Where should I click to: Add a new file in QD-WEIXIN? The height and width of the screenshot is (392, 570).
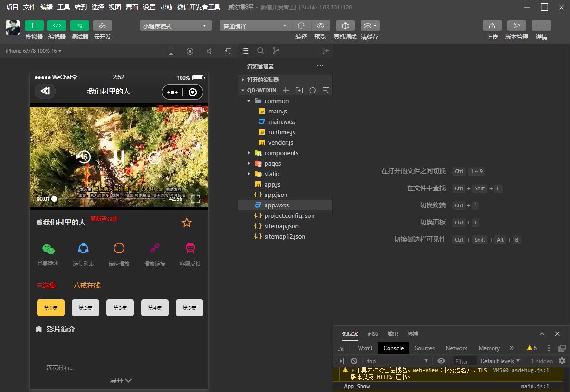point(286,90)
